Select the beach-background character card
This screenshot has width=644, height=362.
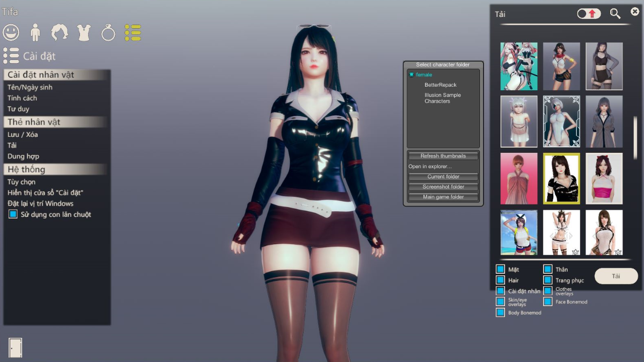(x=519, y=232)
